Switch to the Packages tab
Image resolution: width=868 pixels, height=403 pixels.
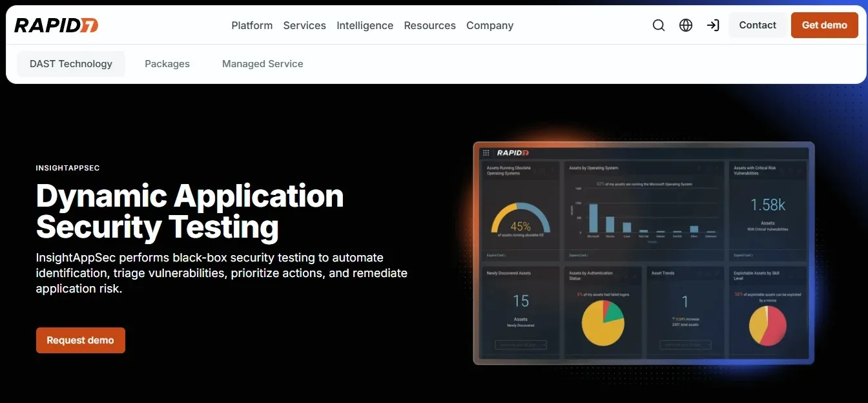167,64
